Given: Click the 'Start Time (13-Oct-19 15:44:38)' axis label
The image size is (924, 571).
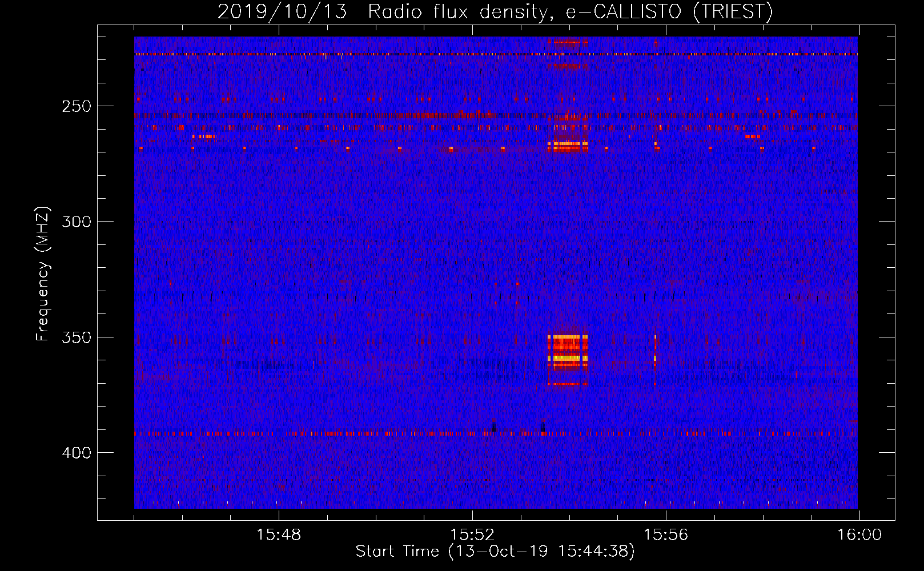Looking at the screenshot, I should point(495,552).
